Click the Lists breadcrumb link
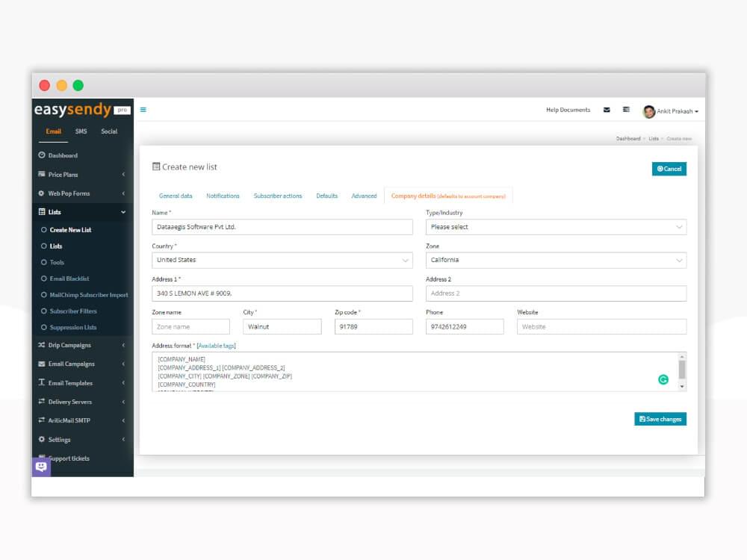Image resolution: width=747 pixels, height=560 pixels. [x=653, y=139]
